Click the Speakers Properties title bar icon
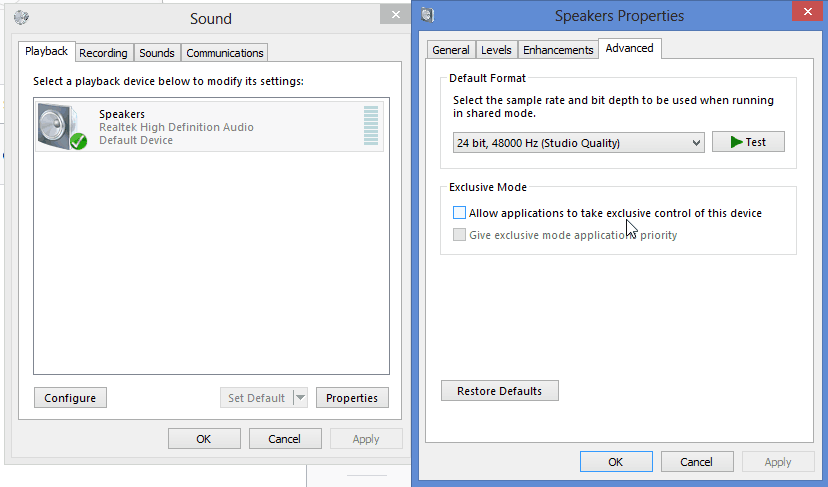 pyautogui.click(x=428, y=15)
